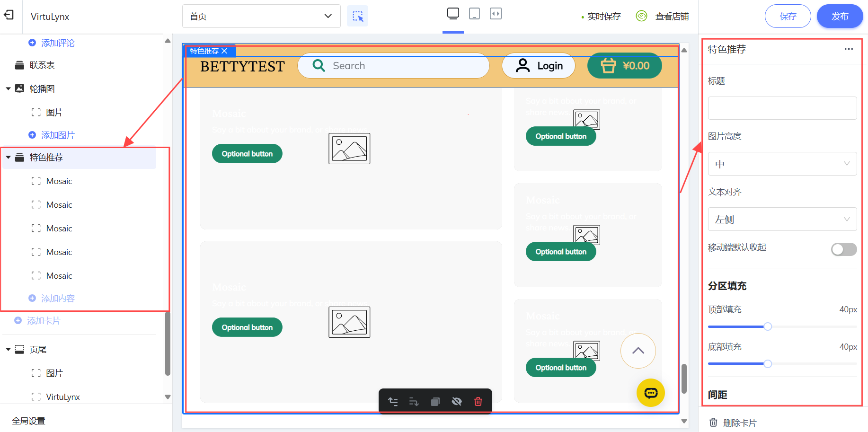Click the preview scroll-up arrow
Image resolution: width=868 pixels, height=432 pixels.
[684, 50]
